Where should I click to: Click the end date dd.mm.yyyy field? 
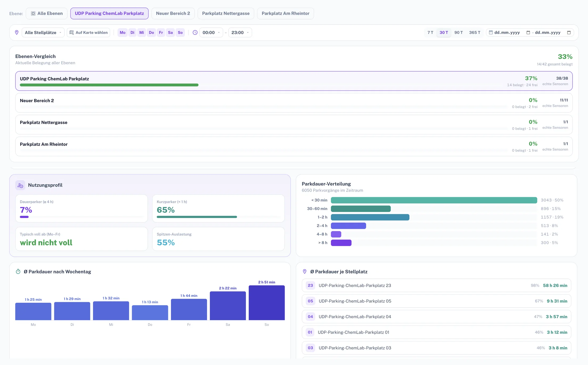pos(553,32)
